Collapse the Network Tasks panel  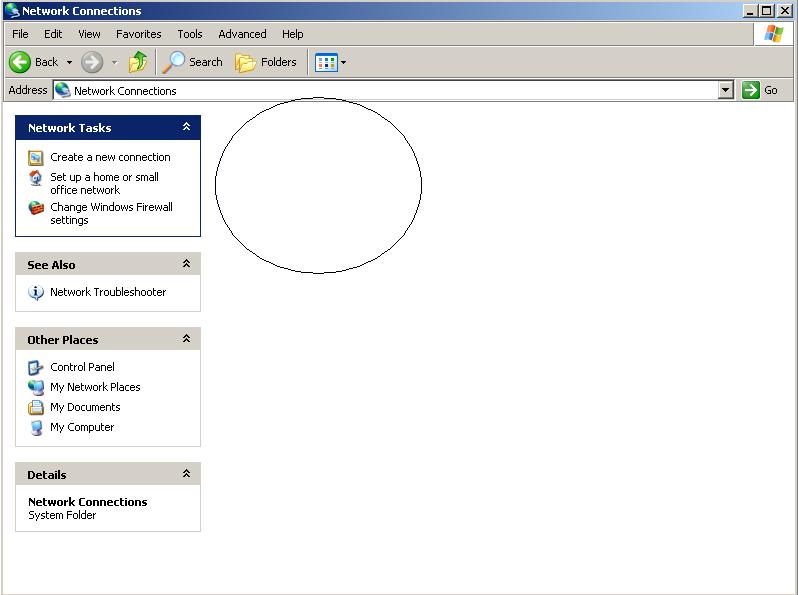[186, 127]
